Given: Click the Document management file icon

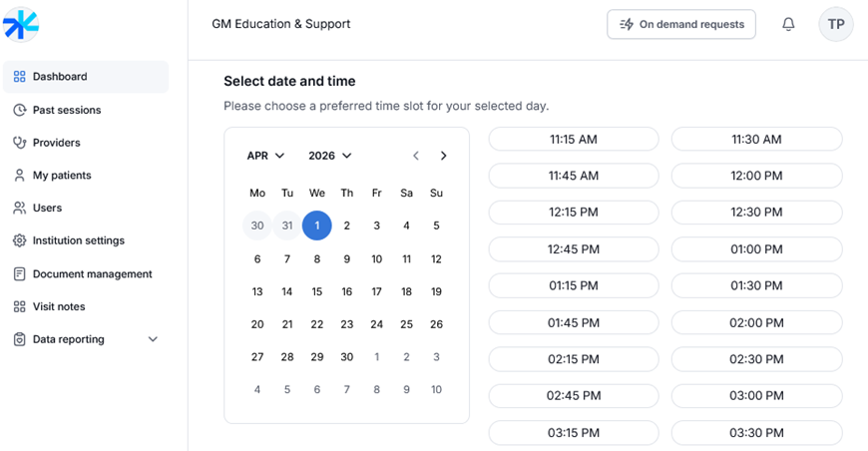Looking at the screenshot, I should [19, 274].
